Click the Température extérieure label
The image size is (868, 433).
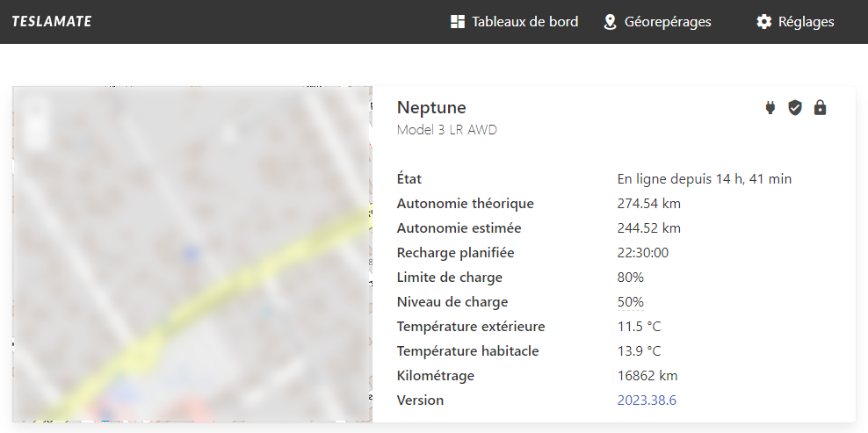(x=471, y=327)
